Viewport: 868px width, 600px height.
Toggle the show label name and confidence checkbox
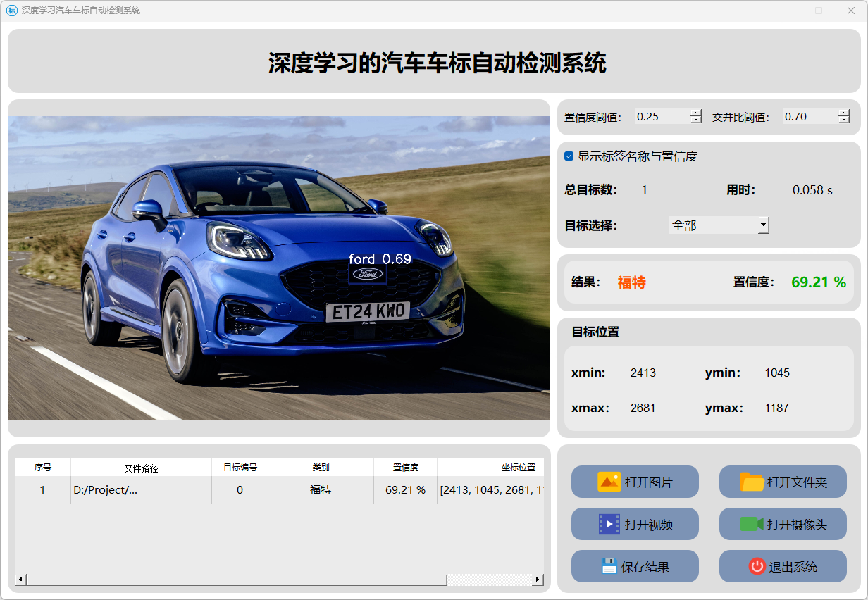coord(569,156)
